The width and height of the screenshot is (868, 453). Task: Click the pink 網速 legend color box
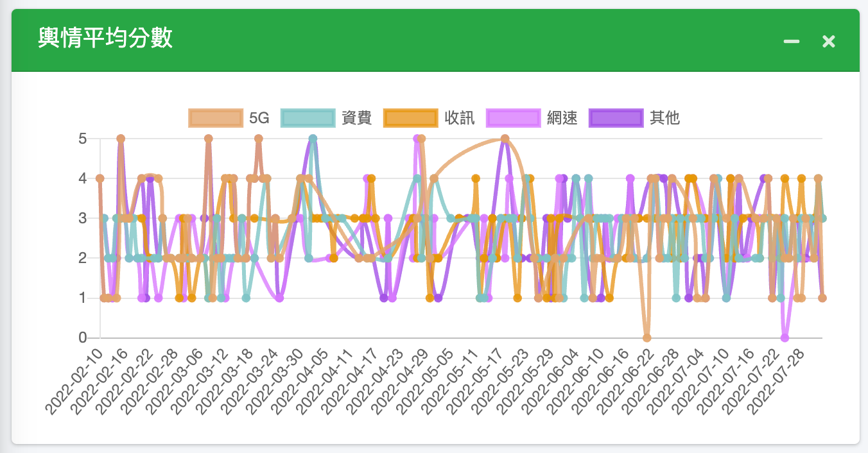coord(513,118)
